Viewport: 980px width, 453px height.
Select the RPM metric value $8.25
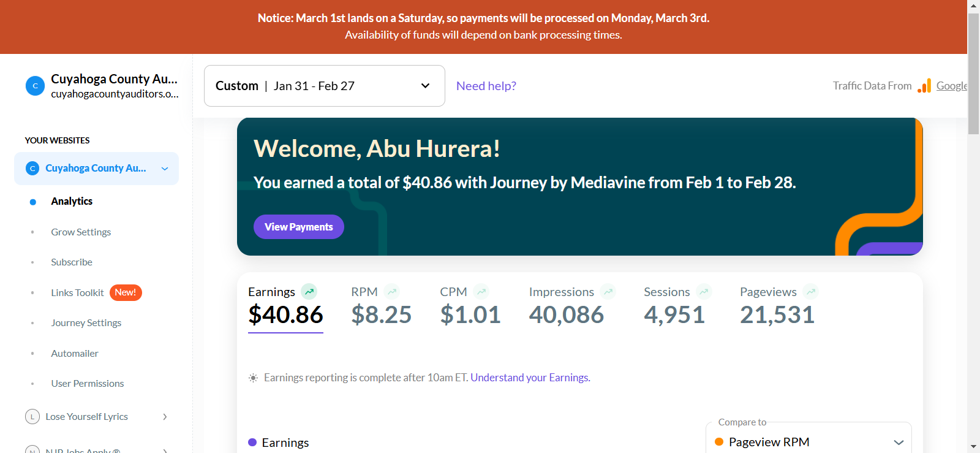pos(382,314)
